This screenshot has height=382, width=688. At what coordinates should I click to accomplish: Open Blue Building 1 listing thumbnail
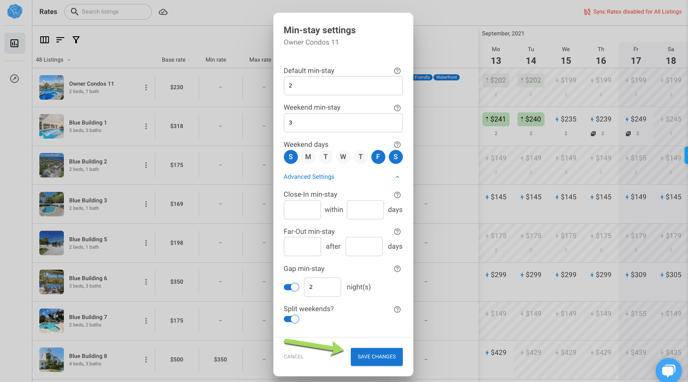coord(51,126)
